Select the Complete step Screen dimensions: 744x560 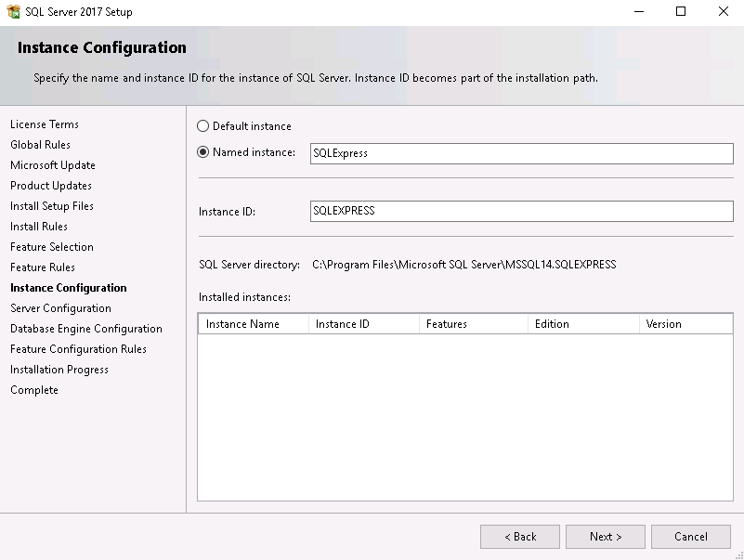[x=34, y=390]
